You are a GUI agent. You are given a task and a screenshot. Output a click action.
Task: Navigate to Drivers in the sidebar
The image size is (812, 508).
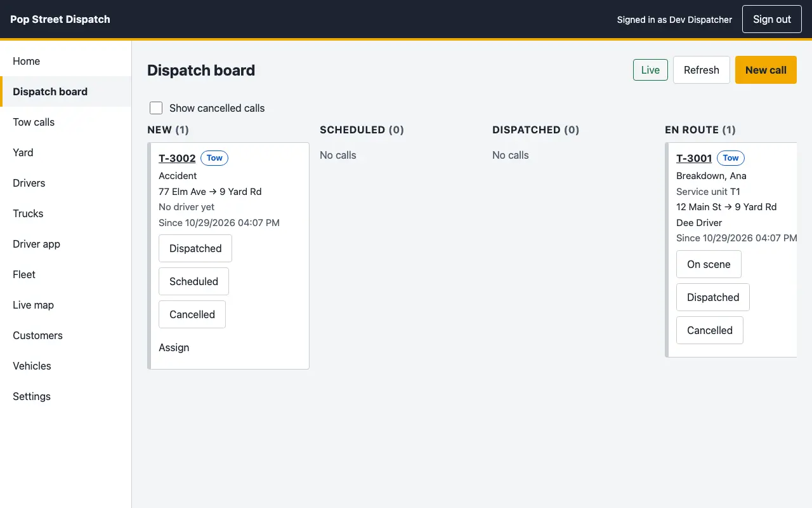(65, 183)
